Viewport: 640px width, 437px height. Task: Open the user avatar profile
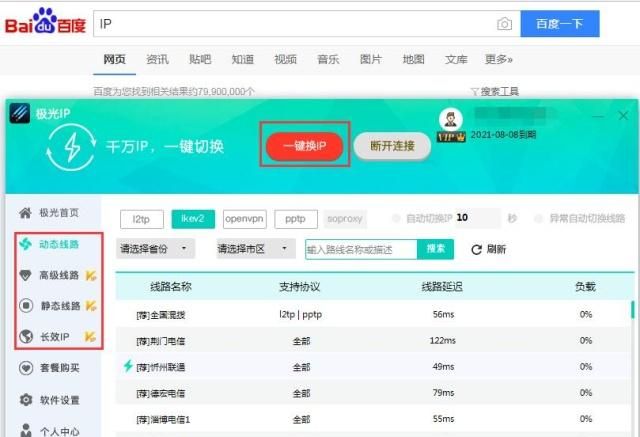[x=451, y=120]
